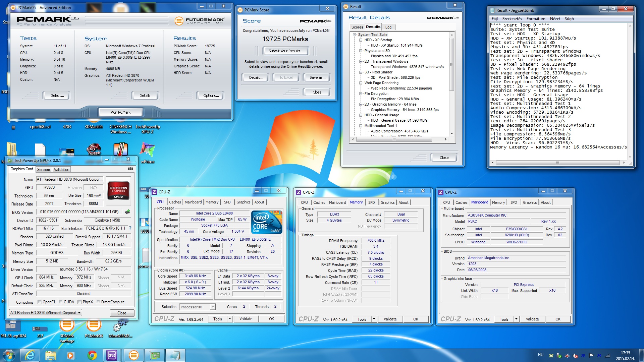644x362 pixels.
Task: Collapse the HDD - XP Startup tree node
Action: 361,40
